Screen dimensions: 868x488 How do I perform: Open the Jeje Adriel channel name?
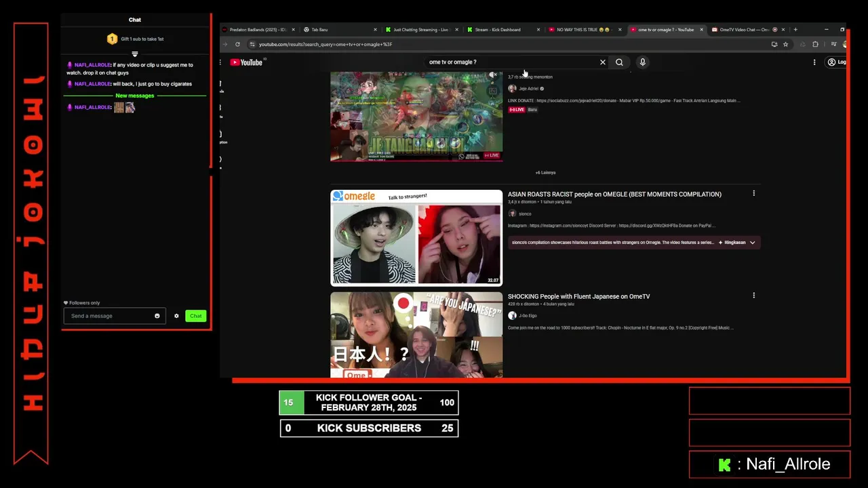(x=528, y=89)
